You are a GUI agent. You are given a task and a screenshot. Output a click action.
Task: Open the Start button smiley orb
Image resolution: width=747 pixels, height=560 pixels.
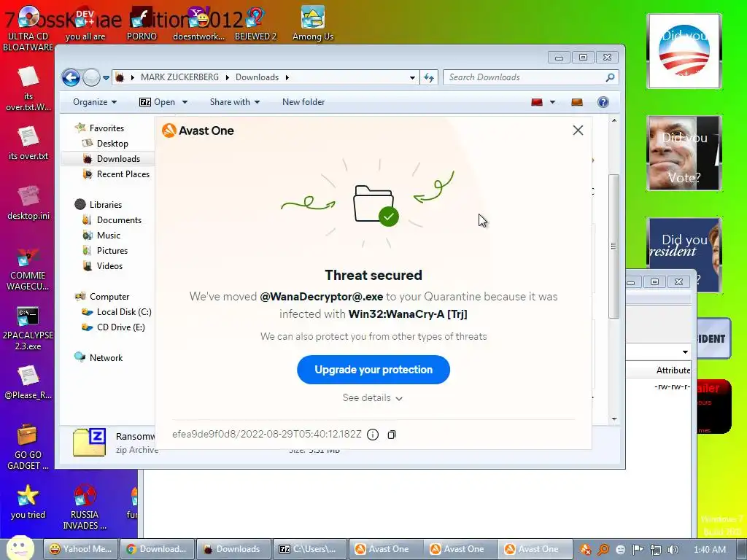20,548
